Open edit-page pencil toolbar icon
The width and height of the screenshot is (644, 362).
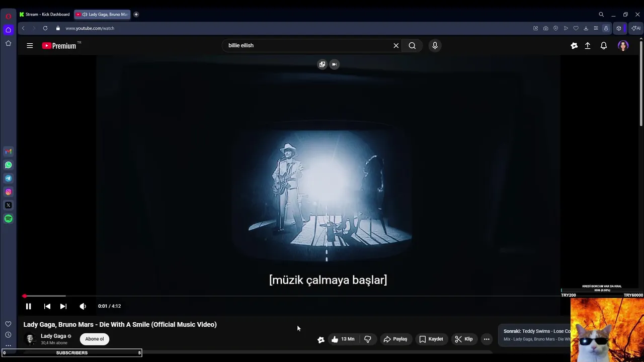coord(535,28)
